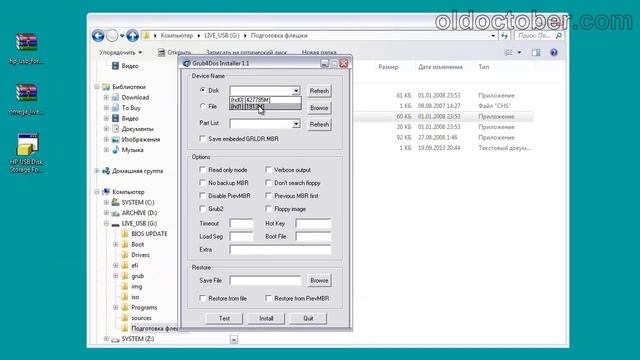Select Изображения library in tree
This screenshot has width=640, height=360.
pos(141,140)
